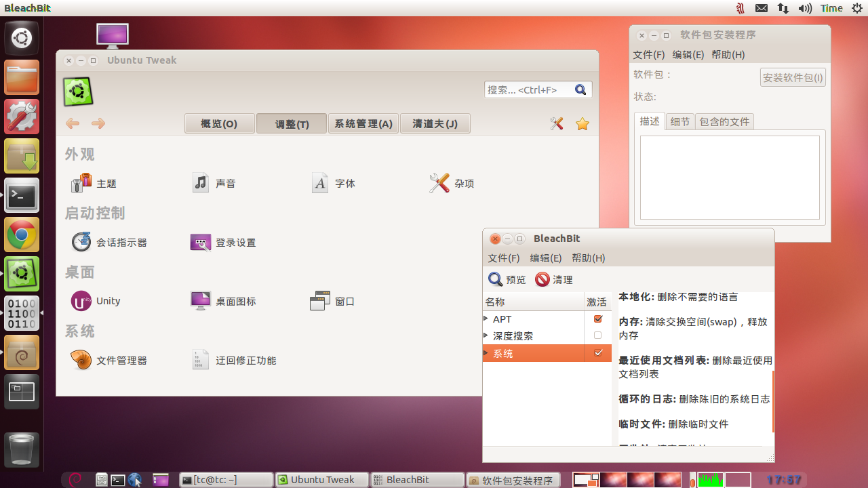This screenshot has width=868, height=488.
Task: Switch to [tc@tc: ~] terminal taskbar button
Action: [x=226, y=480]
